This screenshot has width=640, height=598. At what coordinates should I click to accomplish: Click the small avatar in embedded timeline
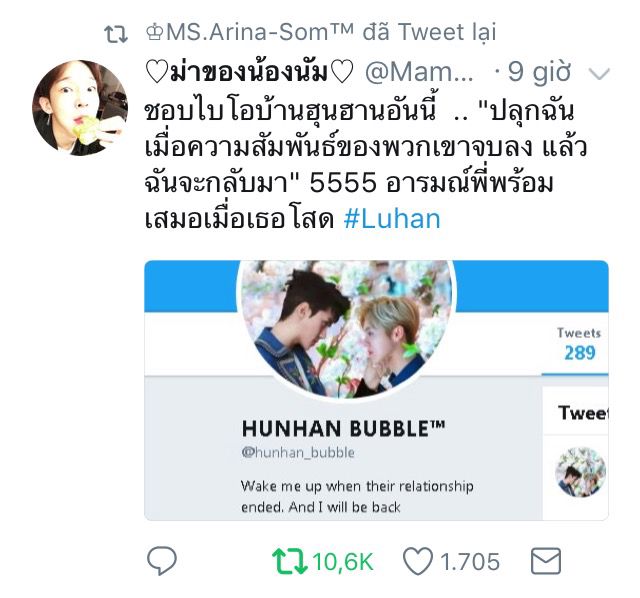580,472
